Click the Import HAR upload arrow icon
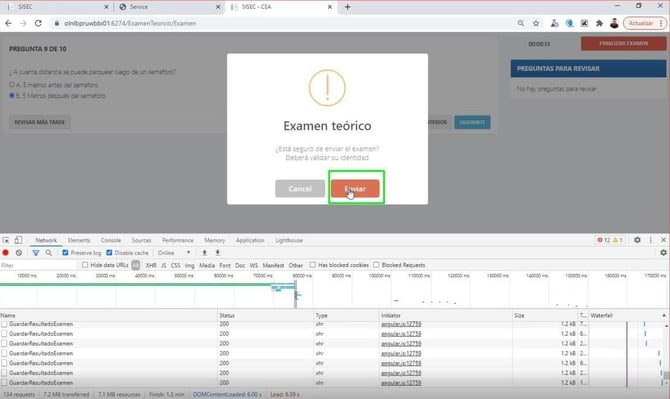The height and width of the screenshot is (399, 670). 204,252
